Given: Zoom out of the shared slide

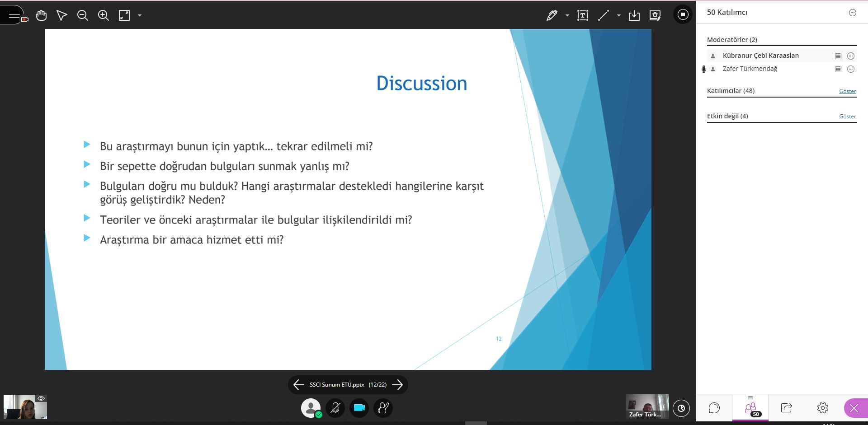Looking at the screenshot, I should click(x=82, y=15).
